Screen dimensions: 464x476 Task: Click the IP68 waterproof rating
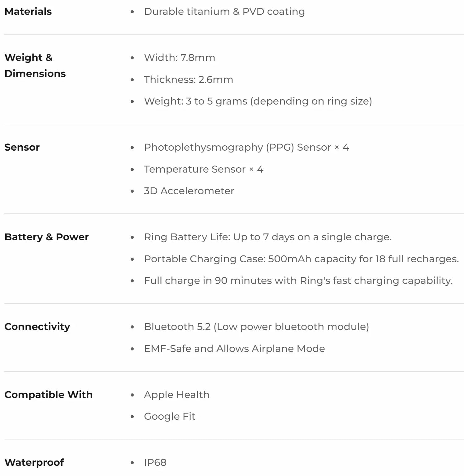click(x=155, y=462)
